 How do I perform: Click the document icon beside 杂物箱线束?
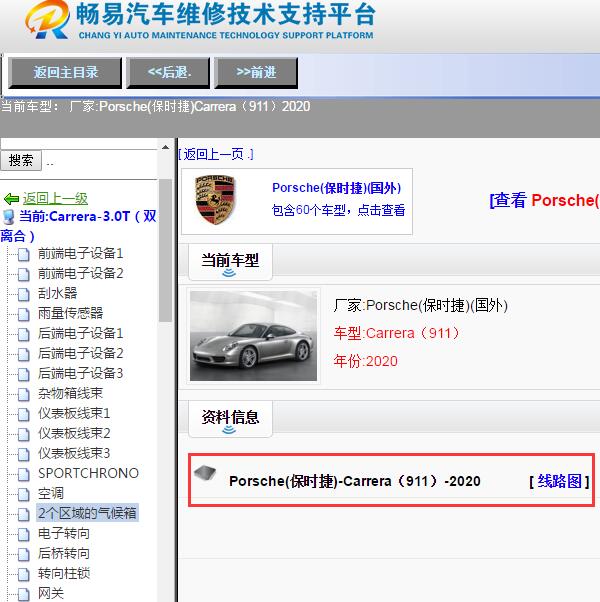[x=23, y=394]
